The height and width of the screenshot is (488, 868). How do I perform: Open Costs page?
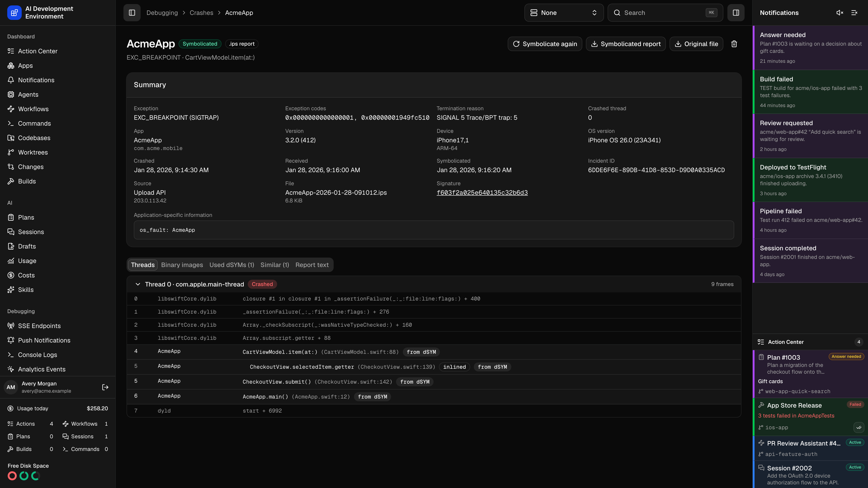pyautogui.click(x=58, y=275)
